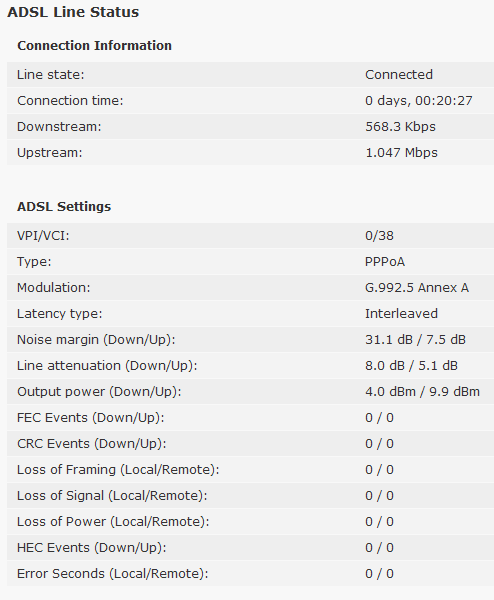This screenshot has width=494, height=600.
Task: Select the Output power 4.0 dBm value
Action: [390, 392]
